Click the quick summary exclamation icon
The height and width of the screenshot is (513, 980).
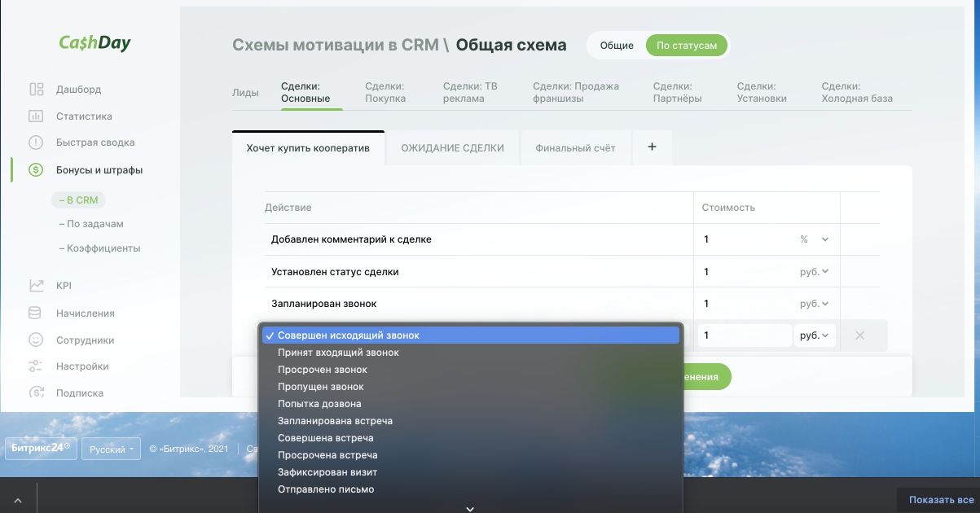pyautogui.click(x=36, y=142)
